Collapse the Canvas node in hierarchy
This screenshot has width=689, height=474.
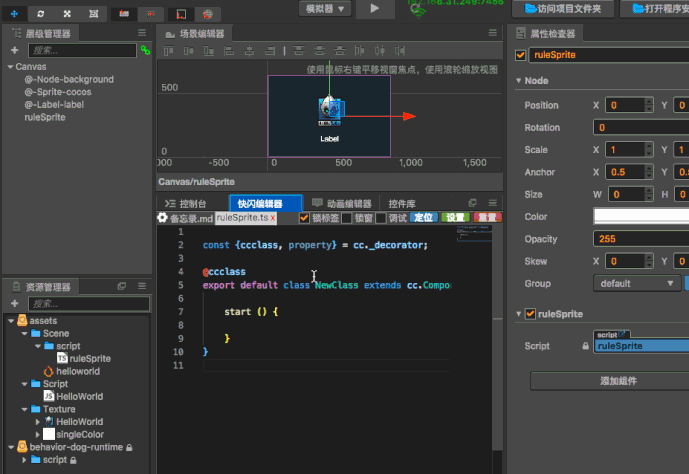tap(10, 67)
